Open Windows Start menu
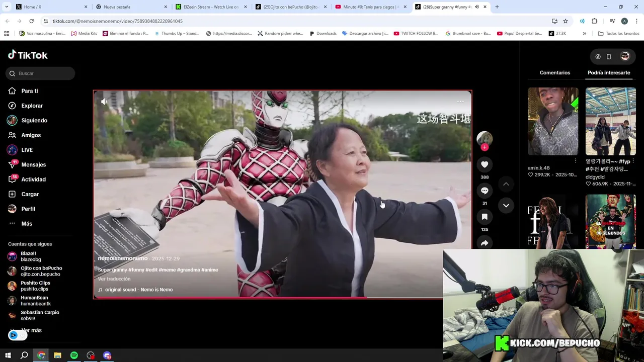 coord(8,355)
